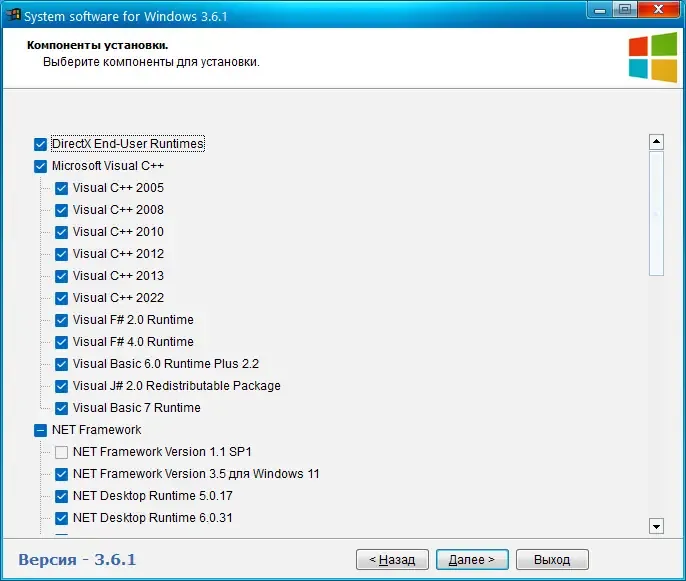Uncheck the Visual F# 2.0 Runtime checkbox

coord(61,320)
